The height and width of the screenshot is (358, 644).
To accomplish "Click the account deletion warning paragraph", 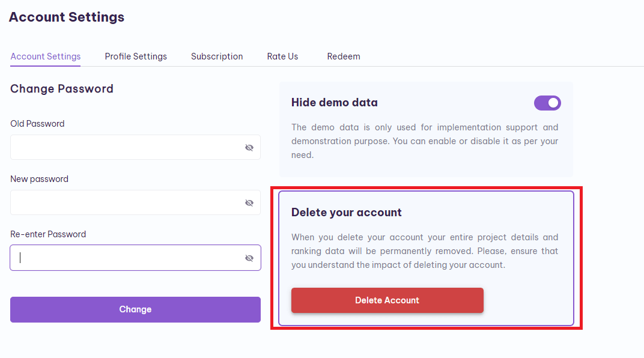I will 425,251.
